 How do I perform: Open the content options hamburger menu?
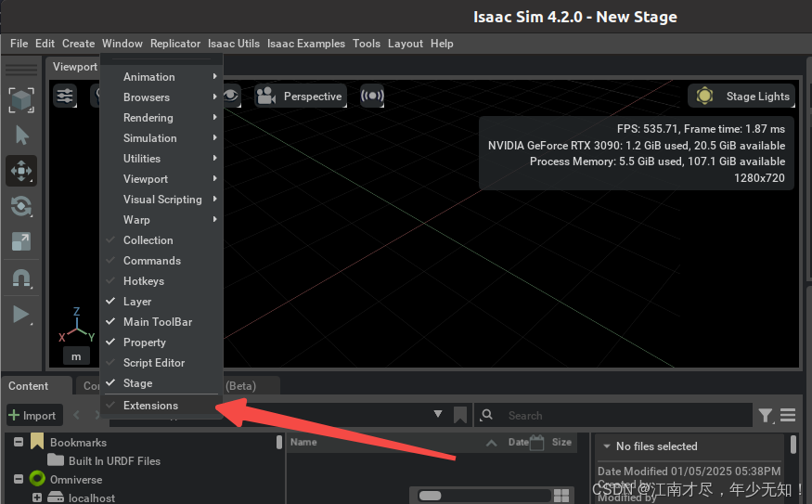(x=788, y=415)
